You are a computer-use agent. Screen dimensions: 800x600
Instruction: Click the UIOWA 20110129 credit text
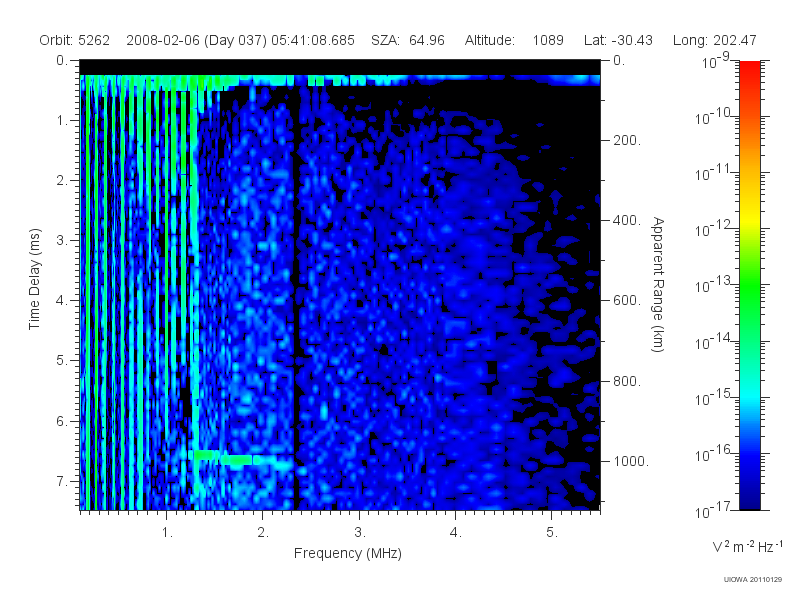click(753, 579)
